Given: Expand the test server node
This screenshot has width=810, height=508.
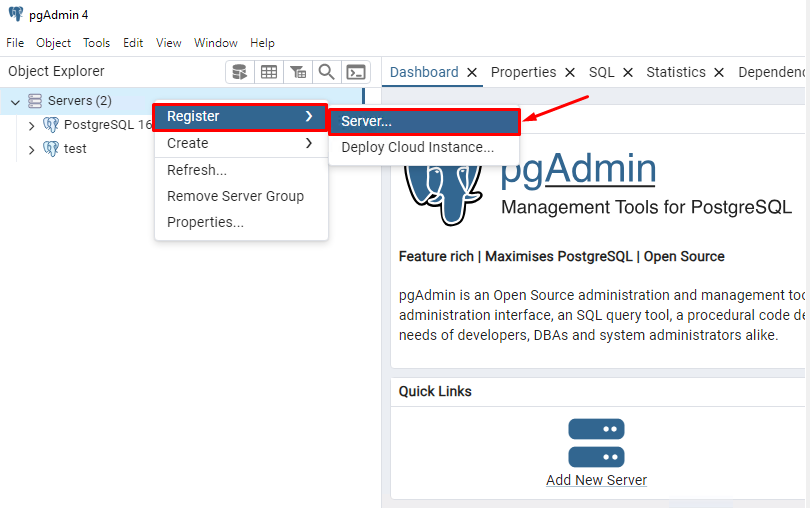Looking at the screenshot, I should (x=32, y=150).
